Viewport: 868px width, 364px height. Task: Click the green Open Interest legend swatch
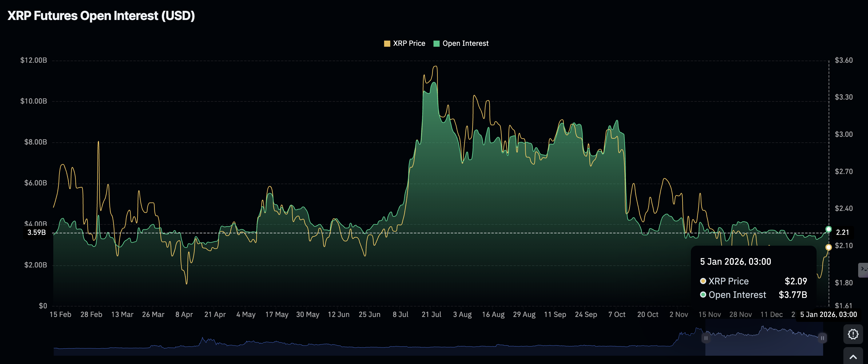tap(437, 43)
